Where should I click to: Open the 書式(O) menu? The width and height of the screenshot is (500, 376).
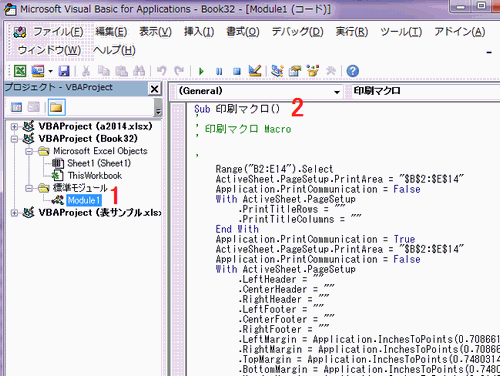pos(243,32)
